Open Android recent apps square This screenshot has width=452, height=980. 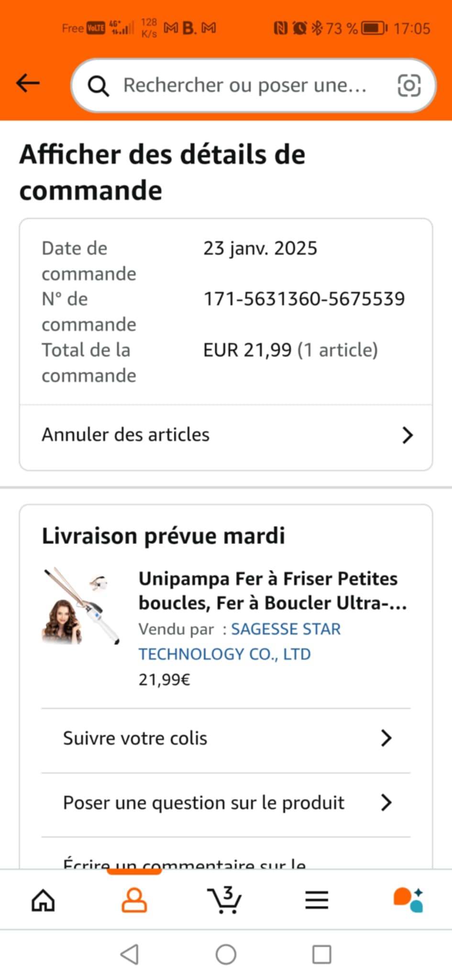[321, 955]
